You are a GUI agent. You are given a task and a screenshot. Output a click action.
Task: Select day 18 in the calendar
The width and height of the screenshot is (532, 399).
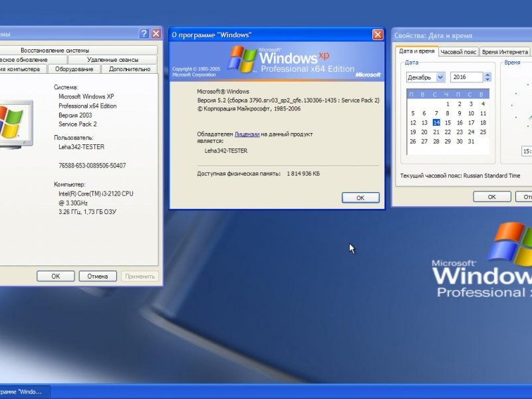(x=483, y=122)
